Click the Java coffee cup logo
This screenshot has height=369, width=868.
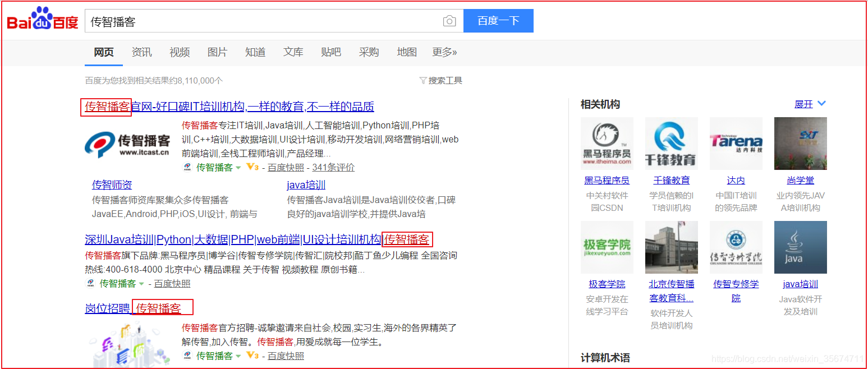(x=801, y=247)
